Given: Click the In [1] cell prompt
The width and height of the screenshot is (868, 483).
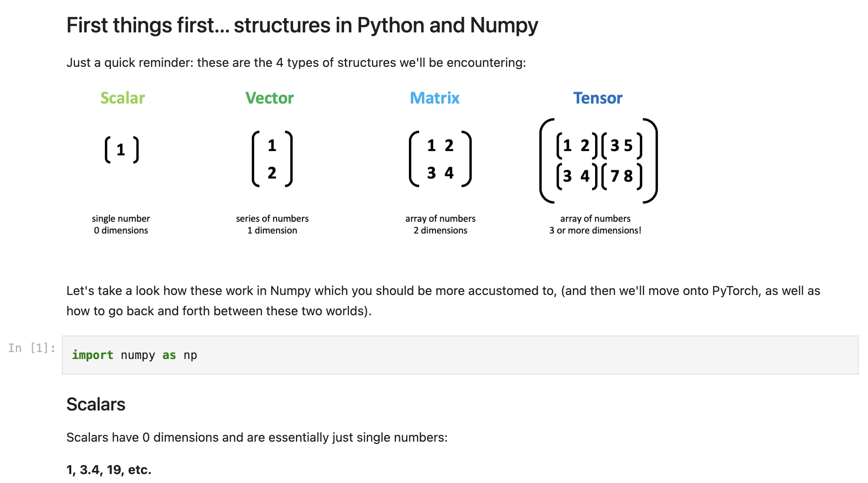Looking at the screenshot, I should (x=32, y=348).
